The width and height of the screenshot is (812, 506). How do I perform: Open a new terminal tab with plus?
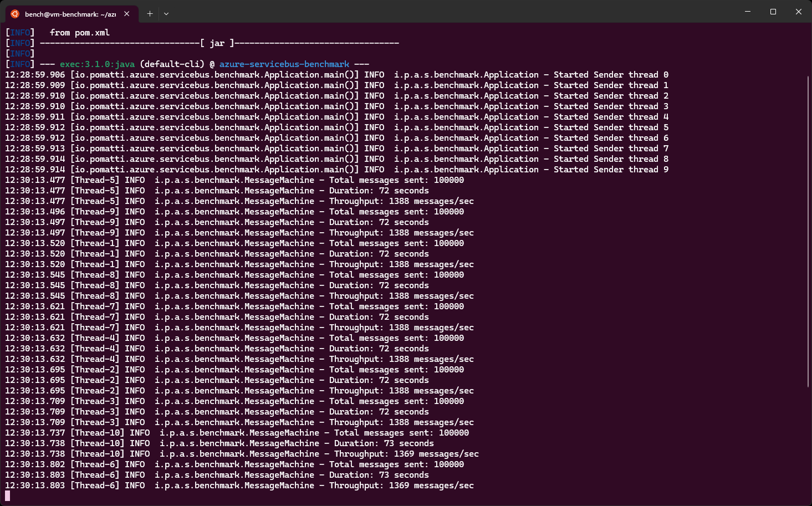(150, 14)
